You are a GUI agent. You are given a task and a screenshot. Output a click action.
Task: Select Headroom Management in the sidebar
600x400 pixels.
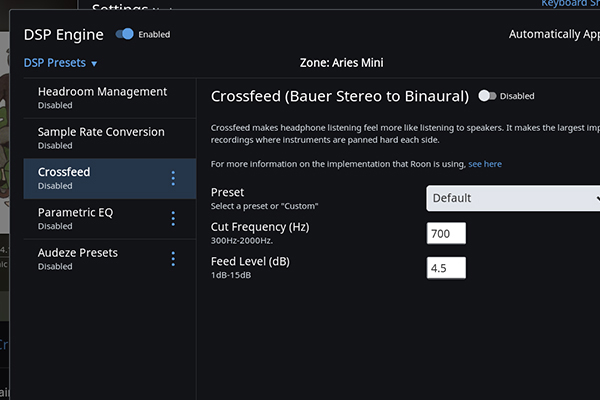click(x=102, y=97)
